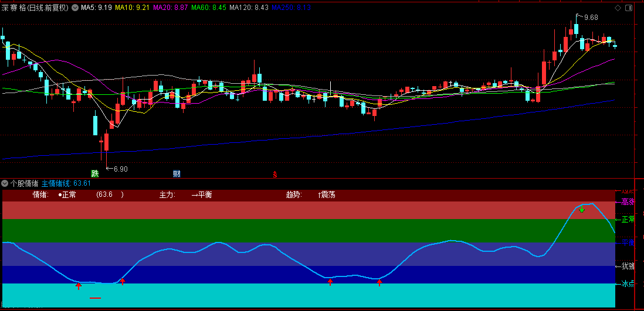Click the green 跌 event marker icon
The height and width of the screenshot is (311, 644).
94,173
